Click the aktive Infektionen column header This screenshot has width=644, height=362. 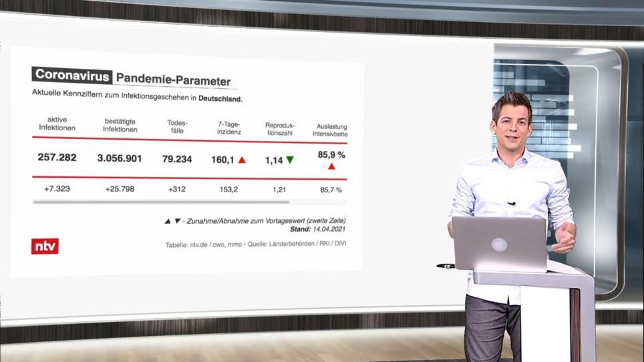57,124
